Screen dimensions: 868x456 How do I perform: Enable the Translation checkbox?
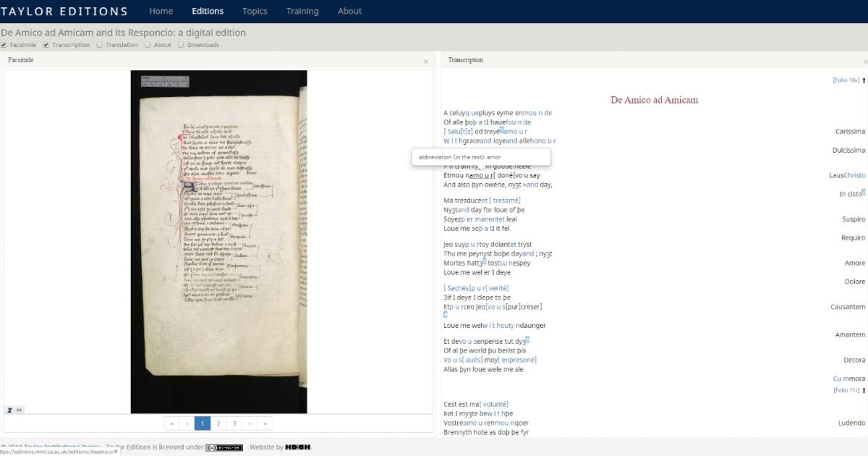99,45
